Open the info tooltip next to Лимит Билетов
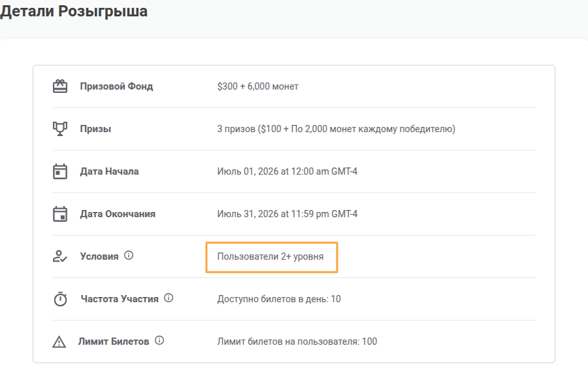Viewport: 588px width, 367px height. (159, 340)
